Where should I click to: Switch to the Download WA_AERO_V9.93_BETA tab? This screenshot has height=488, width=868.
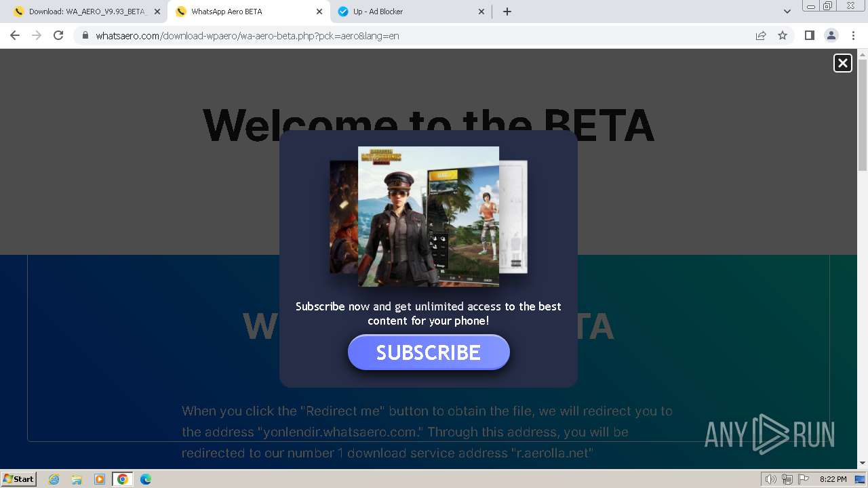(88, 12)
